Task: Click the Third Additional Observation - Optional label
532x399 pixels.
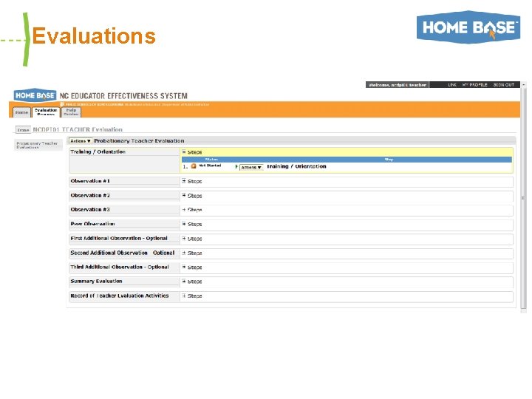Action: 120,267
